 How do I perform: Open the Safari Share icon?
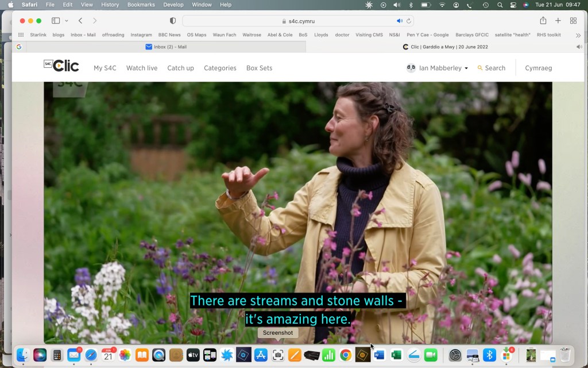click(x=543, y=21)
